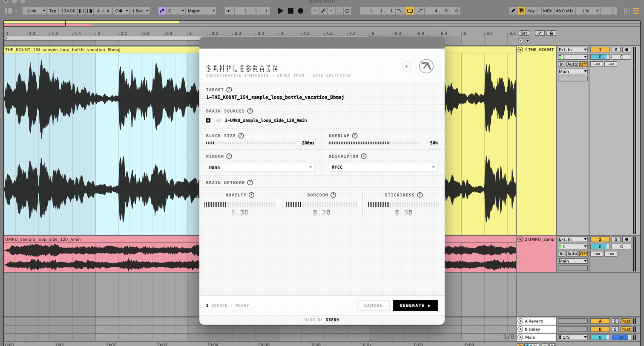Click the Novelty 0.30 slider
The height and width of the screenshot is (346, 644).
tap(240, 205)
